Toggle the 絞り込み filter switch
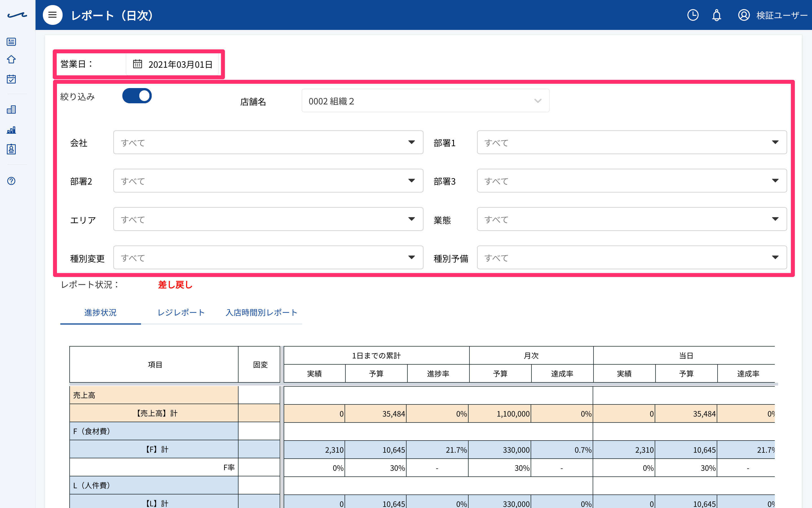 point(137,96)
